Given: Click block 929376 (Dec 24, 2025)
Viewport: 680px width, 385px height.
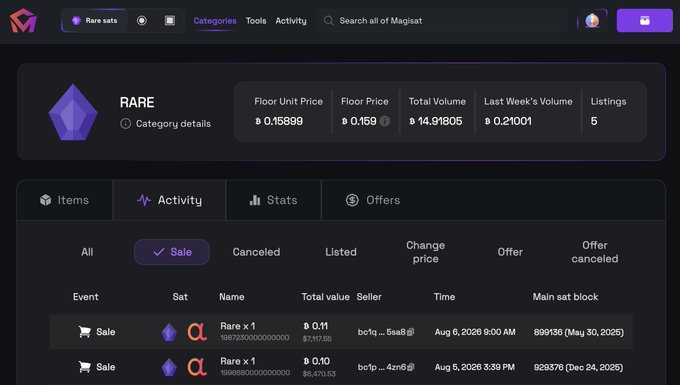Looking at the screenshot, I should (579, 367).
